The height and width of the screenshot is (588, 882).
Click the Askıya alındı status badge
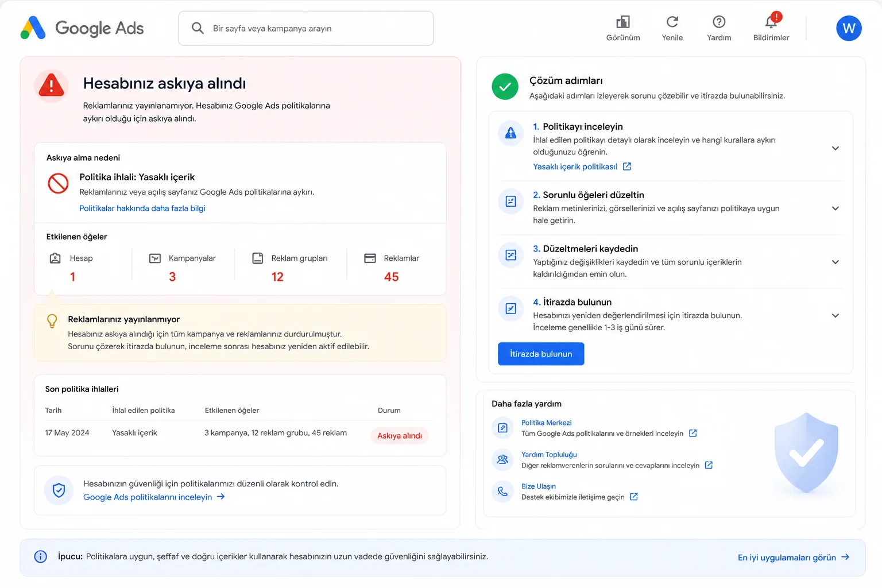400,436
